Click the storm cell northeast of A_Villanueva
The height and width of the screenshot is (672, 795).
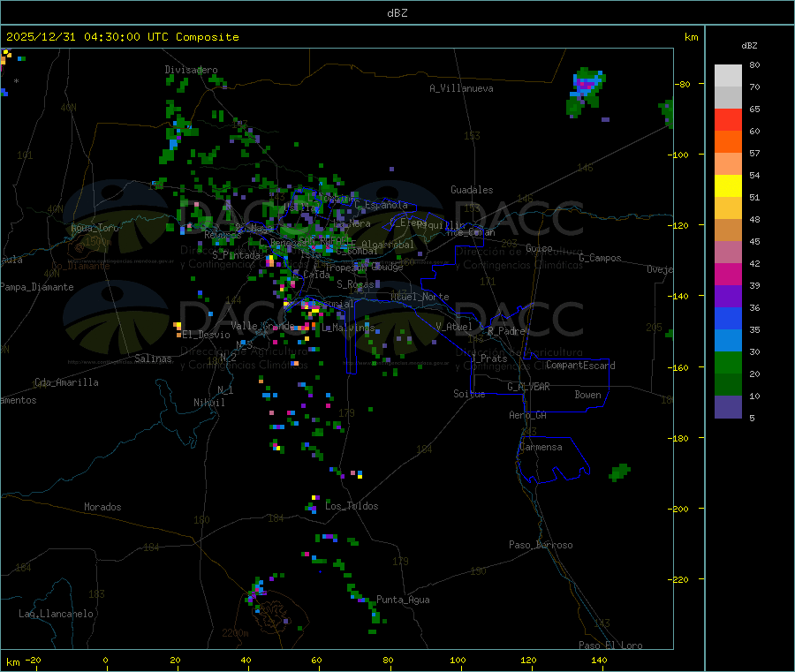pyautogui.click(x=586, y=91)
